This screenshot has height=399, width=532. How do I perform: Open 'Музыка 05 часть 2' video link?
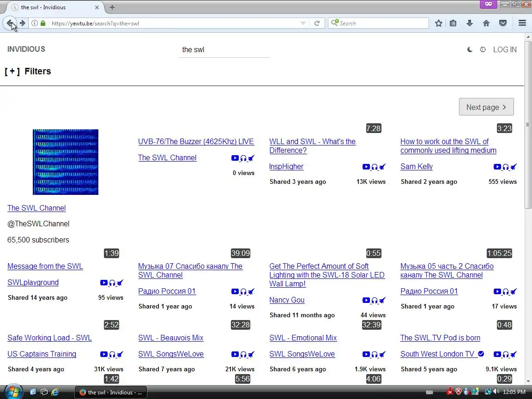click(x=447, y=271)
